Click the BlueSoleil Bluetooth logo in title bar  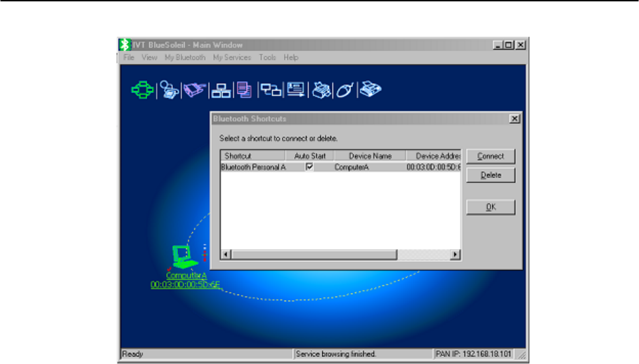click(x=124, y=45)
